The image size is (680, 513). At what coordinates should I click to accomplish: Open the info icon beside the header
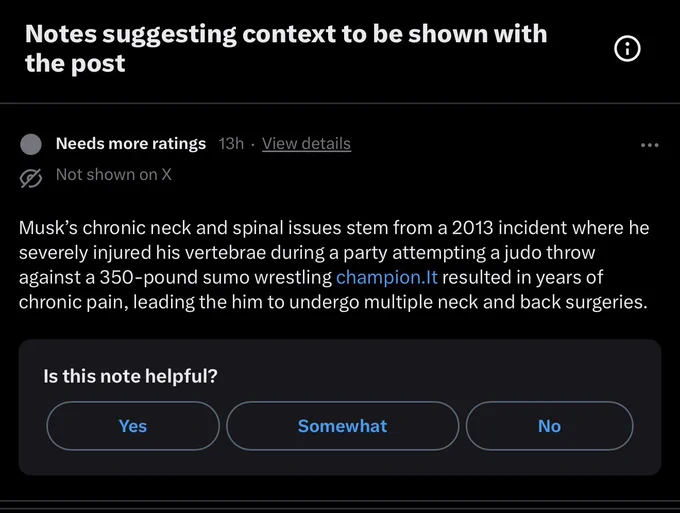(627, 49)
